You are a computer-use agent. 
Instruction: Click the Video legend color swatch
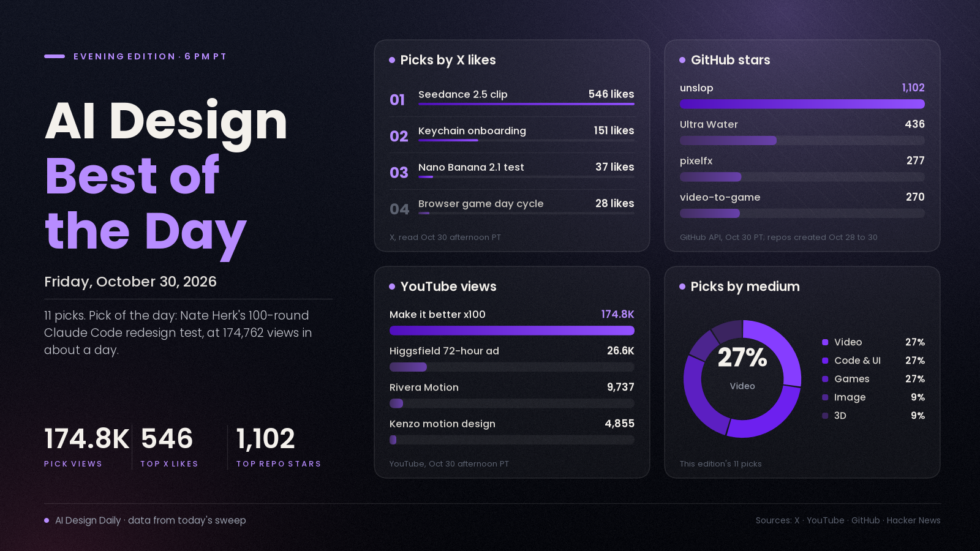pos(825,342)
